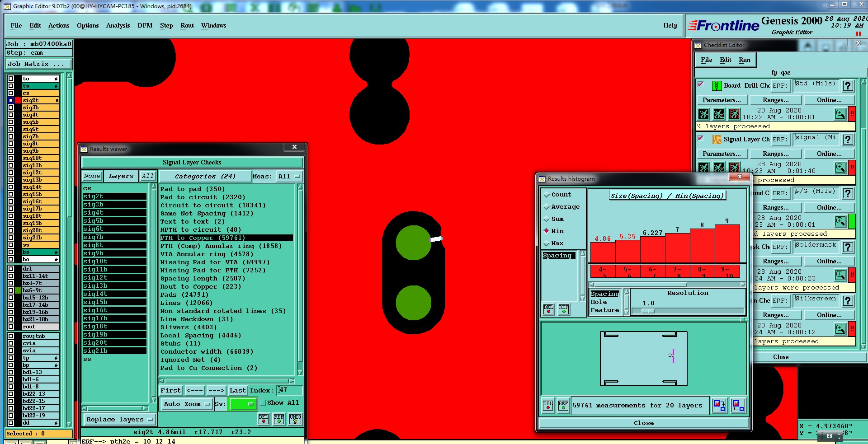868x444 pixels.
Task: Go to next result with ---> button
Action: pos(216,391)
